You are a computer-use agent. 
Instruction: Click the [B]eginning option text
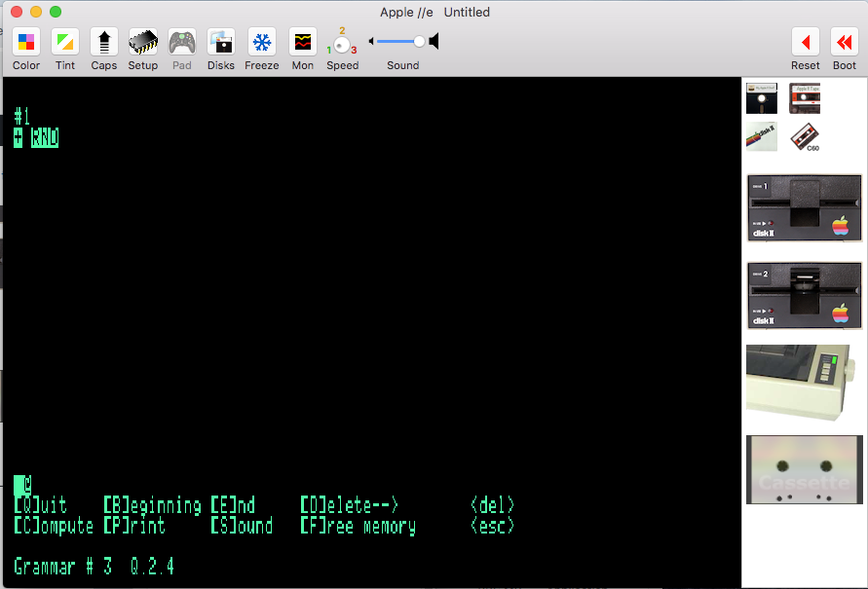click(x=153, y=505)
